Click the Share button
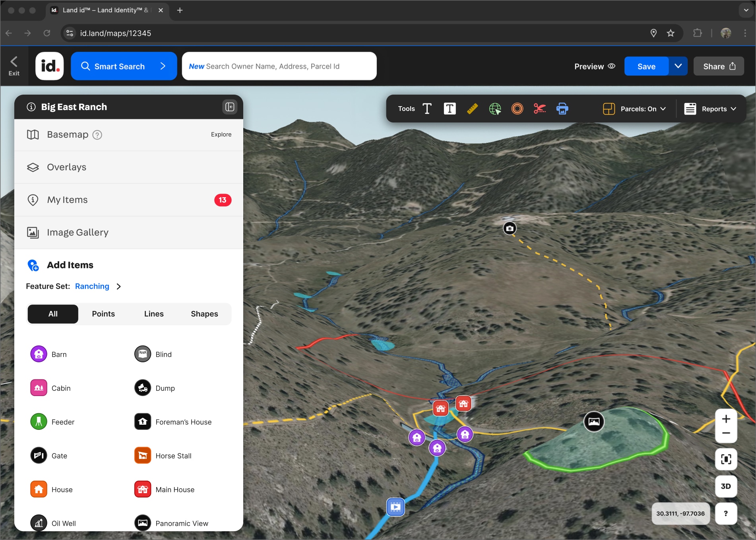 [718, 66]
